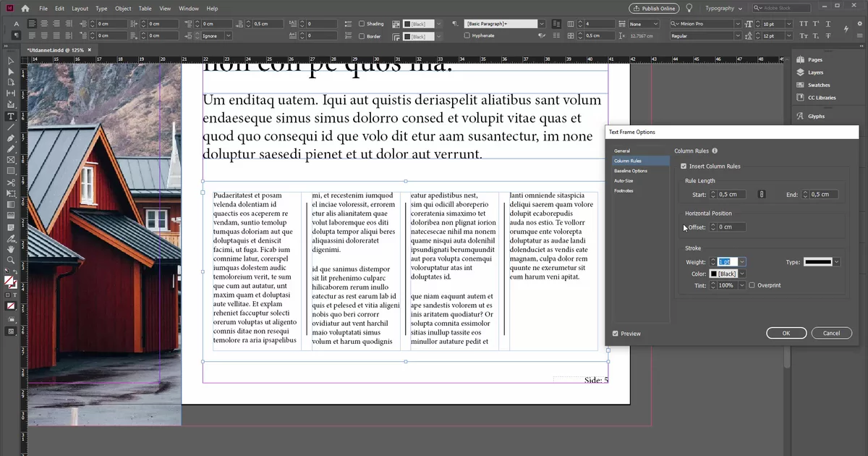Image resolution: width=868 pixels, height=456 pixels.
Task: Enable the Border checkbox
Action: 362,36
